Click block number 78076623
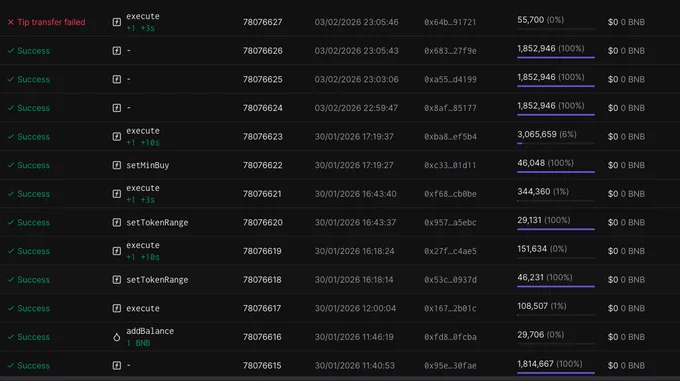The image size is (680, 381). [262, 137]
